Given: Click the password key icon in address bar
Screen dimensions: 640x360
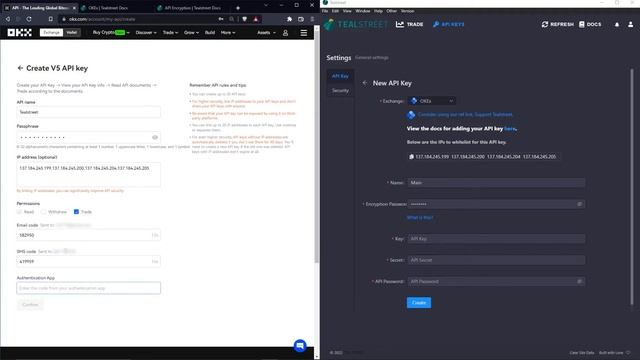Looking at the screenshot, I should pyautogui.click(x=221, y=19).
